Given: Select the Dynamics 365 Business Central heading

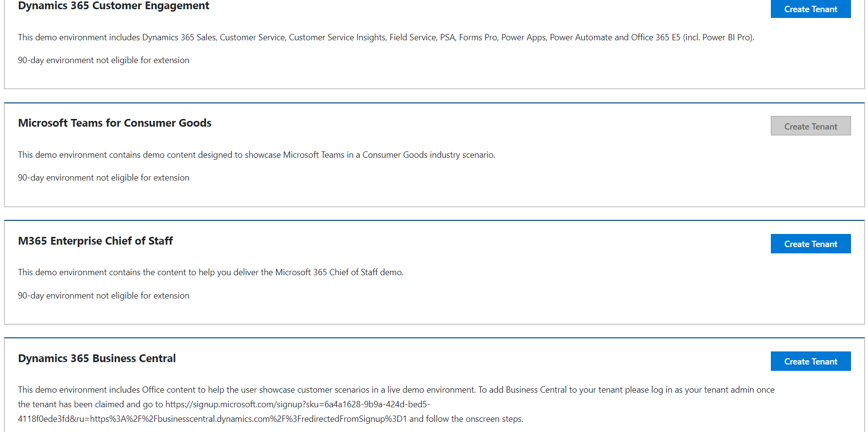Looking at the screenshot, I should click(97, 358).
